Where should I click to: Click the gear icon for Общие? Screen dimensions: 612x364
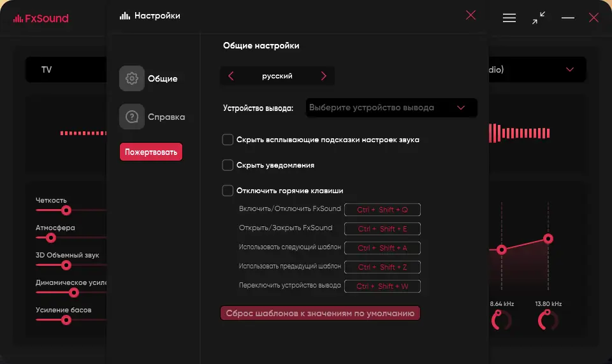[132, 78]
